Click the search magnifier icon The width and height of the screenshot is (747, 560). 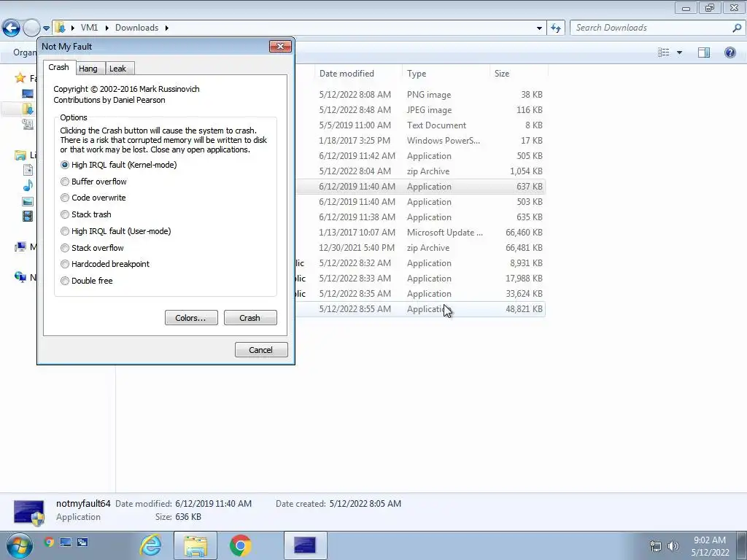click(x=737, y=28)
